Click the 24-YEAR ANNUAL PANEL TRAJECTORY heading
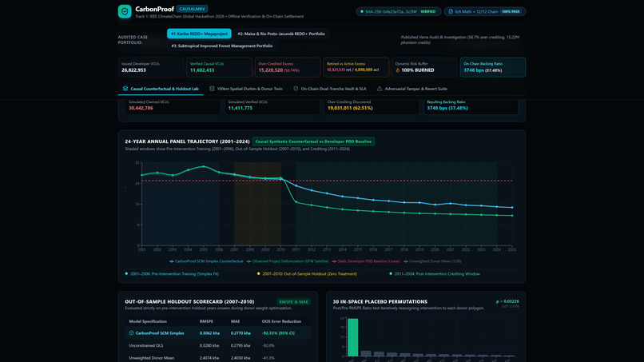This screenshot has width=644, height=362. click(x=187, y=141)
